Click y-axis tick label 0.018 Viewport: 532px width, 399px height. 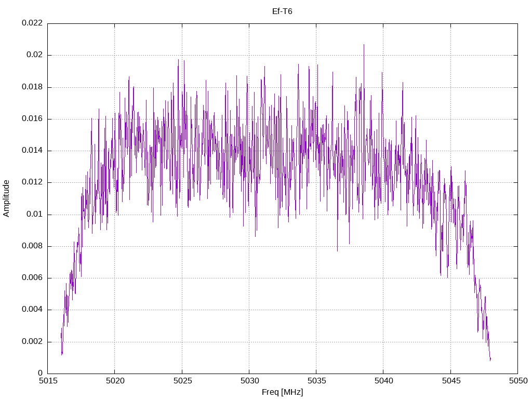coord(32,87)
